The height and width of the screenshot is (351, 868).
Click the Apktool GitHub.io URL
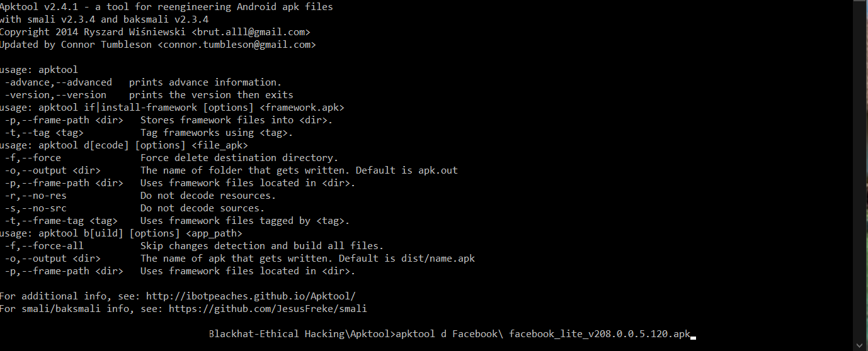(251, 296)
